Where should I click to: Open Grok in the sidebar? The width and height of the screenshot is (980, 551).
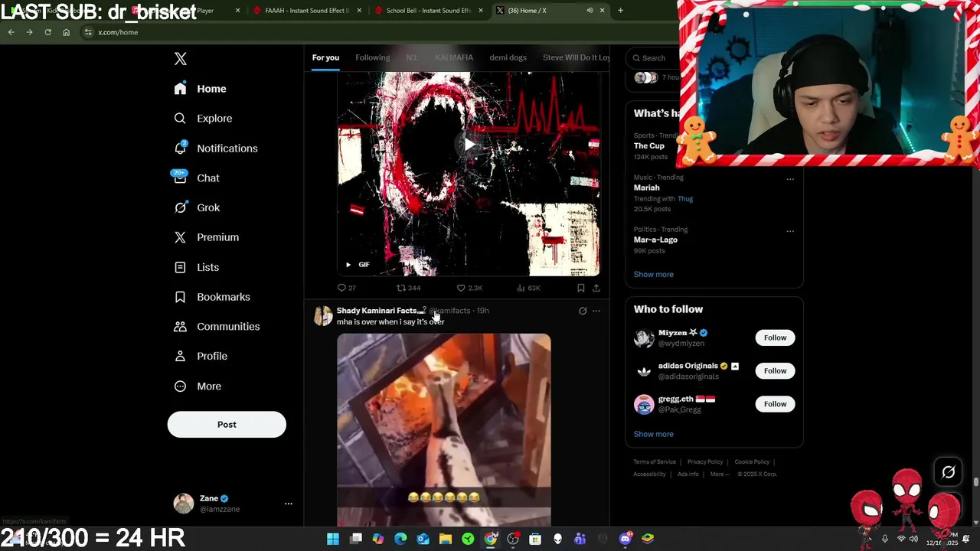(x=198, y=207)
